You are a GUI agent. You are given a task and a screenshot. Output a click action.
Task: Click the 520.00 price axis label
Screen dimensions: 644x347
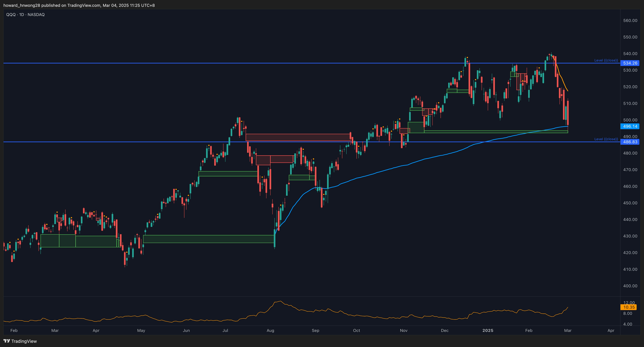coord(630,87)
